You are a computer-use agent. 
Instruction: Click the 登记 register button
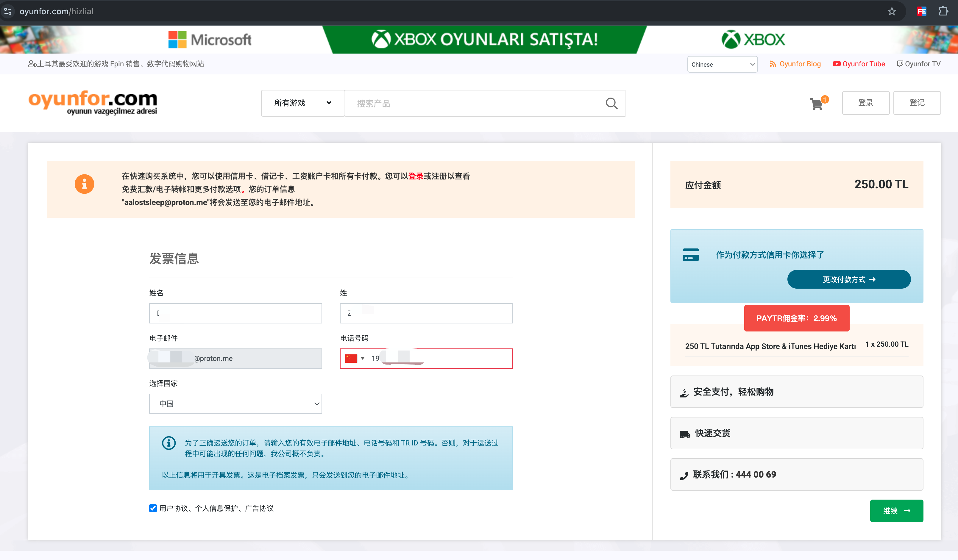pyautogui.click(x=917, y=103)
